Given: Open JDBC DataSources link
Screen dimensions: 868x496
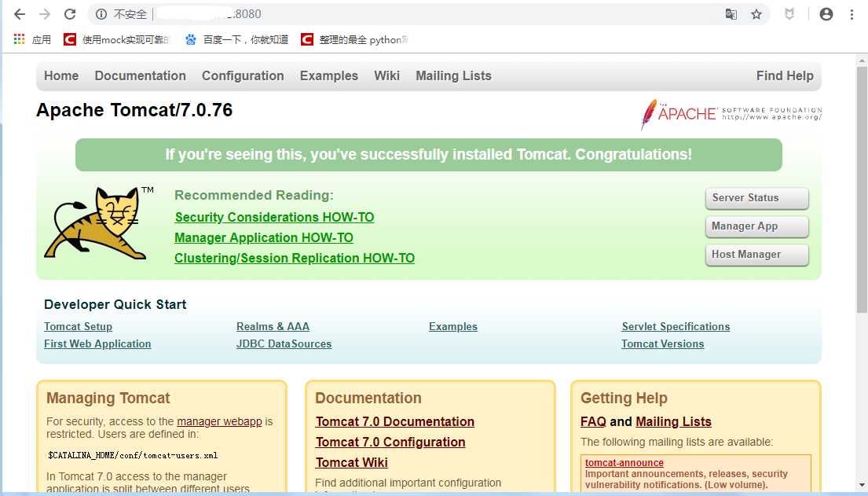Looking at the screenshot, I should point(284,344).
